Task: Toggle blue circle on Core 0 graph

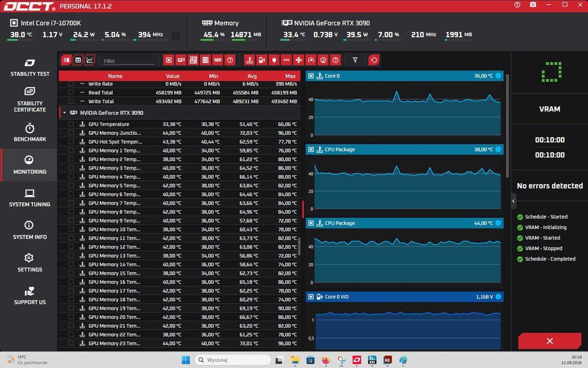Action: click(x=498, y=76)
